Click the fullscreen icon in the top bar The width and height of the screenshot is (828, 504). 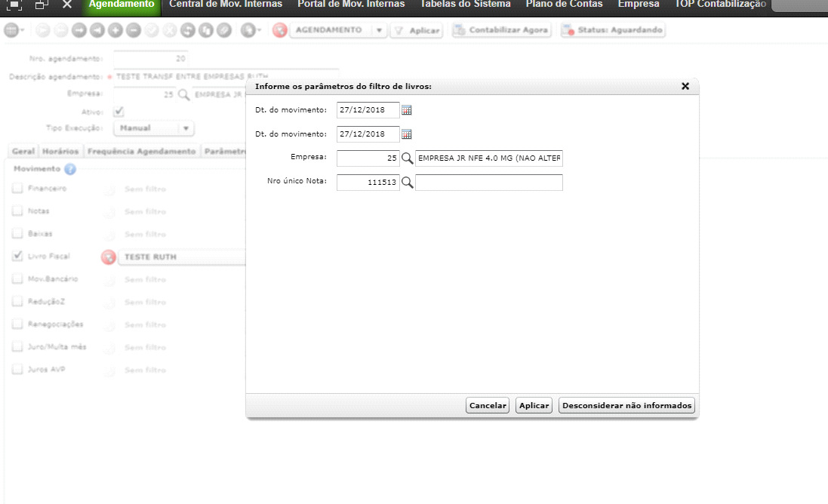click(x=14, y=5)
